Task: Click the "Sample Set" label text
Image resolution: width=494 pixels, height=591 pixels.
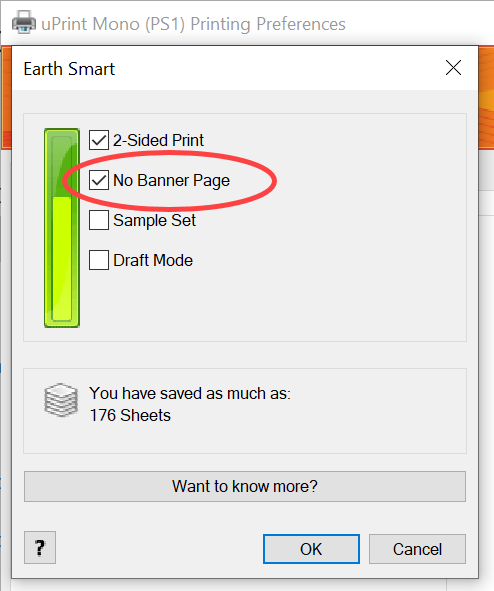Action: 154,220
